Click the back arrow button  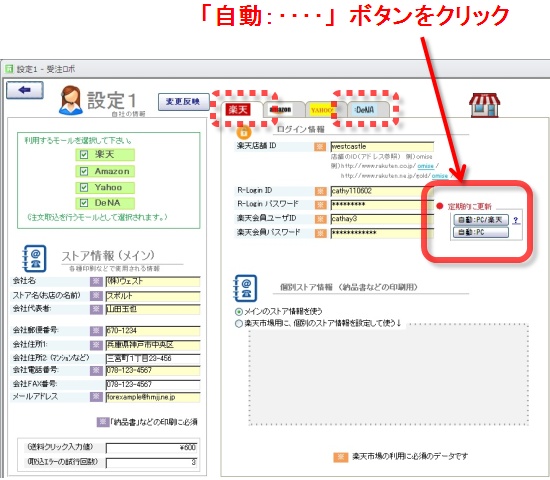click(25, 90)
